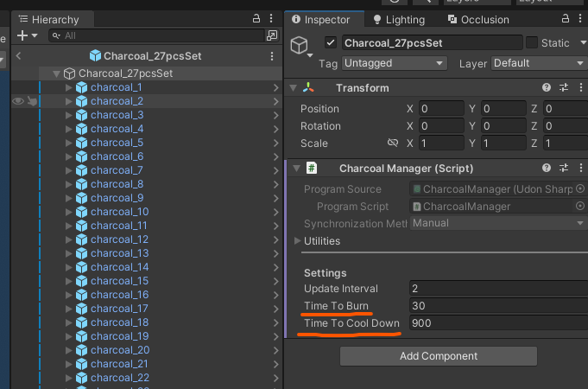Click the Position X field
Viewport: 588px width, 389px height.
coord(441,109)
